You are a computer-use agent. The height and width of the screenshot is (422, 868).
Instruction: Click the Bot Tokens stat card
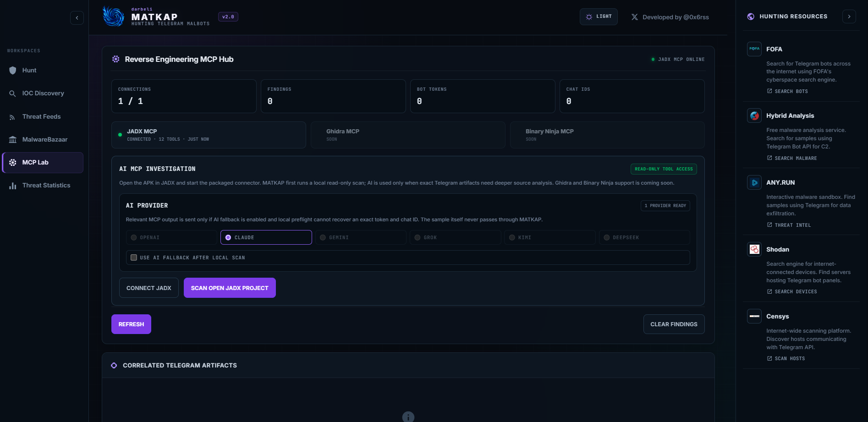tap(483, 96)
